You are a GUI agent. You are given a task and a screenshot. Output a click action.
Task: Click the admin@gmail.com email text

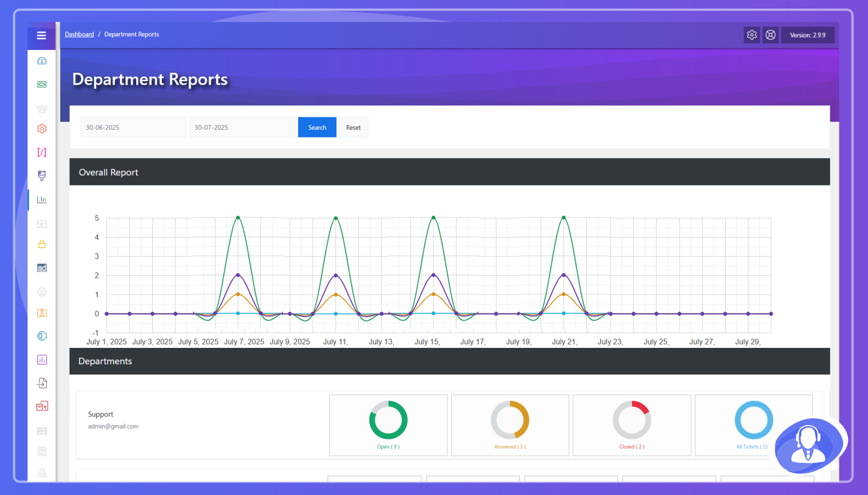point(113,426)
